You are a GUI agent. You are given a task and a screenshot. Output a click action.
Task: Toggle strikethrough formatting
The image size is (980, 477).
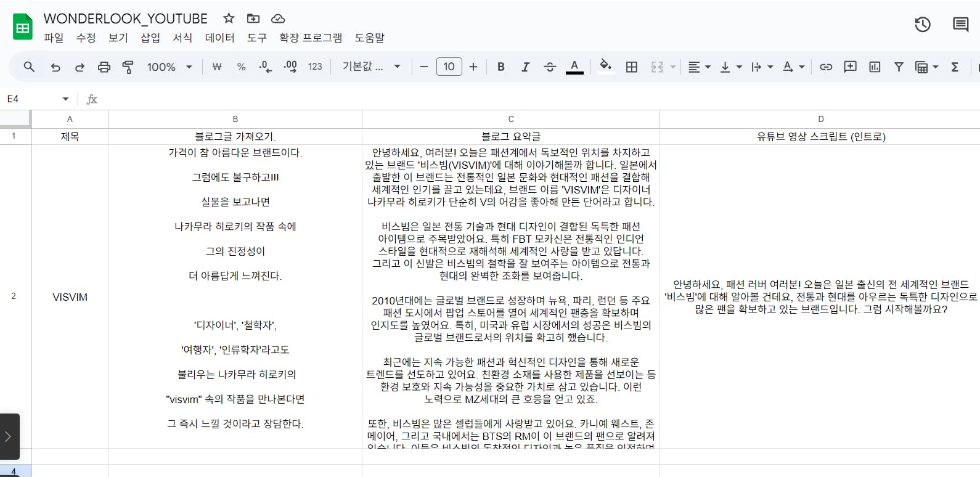[x=550, y=67]
